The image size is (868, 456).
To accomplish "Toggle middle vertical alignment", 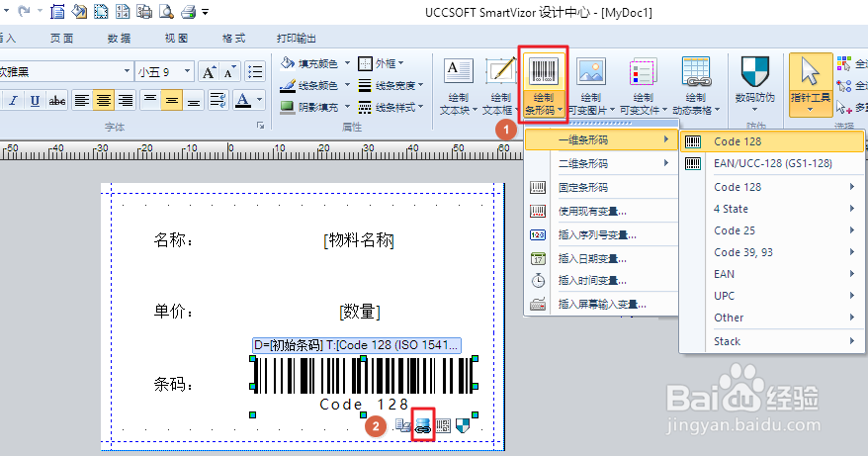I will tap(172, 100).
